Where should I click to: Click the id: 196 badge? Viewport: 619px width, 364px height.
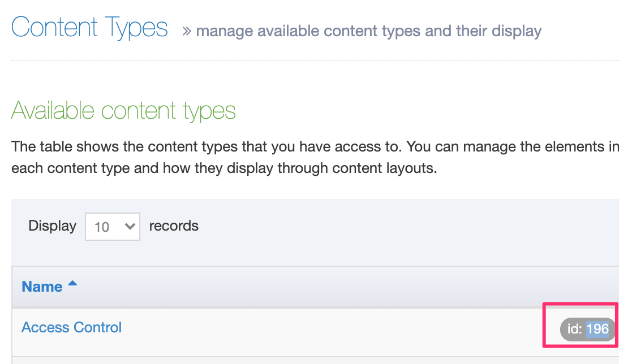(587, 329)
